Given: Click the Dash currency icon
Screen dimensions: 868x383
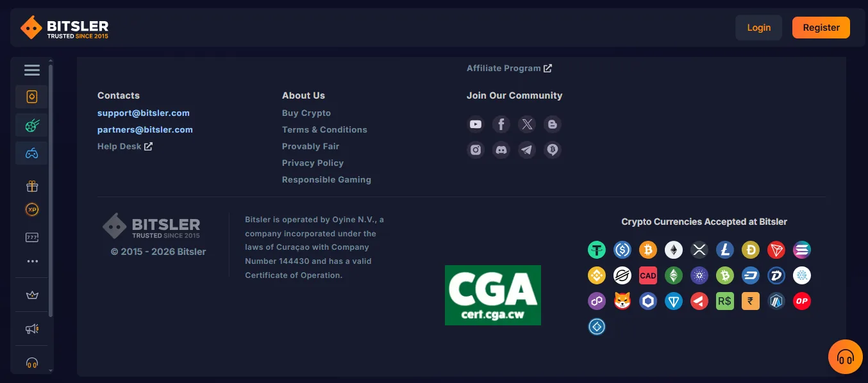Looking at the screenshot, I should (x=751, y=275).
